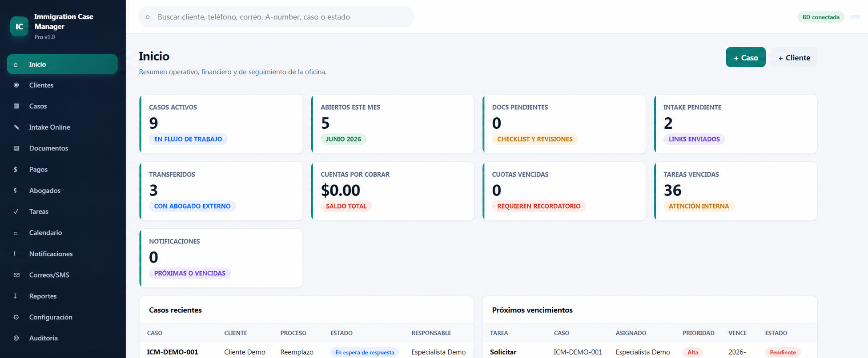The image size is (868, 358).
Task: Open the Auditoria log
Action: [62, 338]
